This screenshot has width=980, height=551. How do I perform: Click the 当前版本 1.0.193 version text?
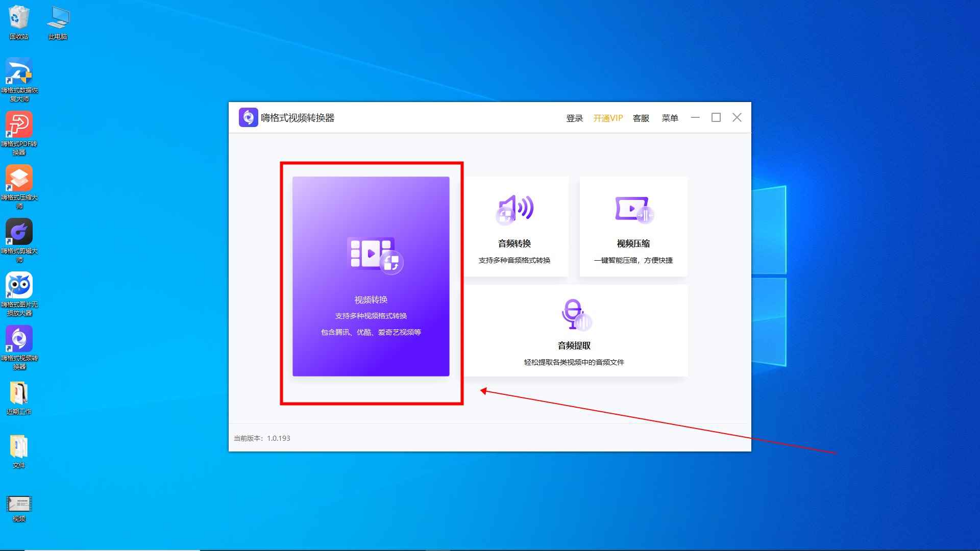point(262,438)
